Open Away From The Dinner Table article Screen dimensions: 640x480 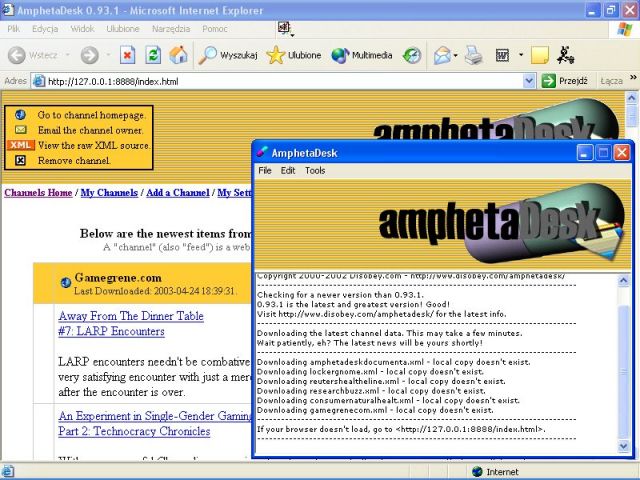coord(131,323)
